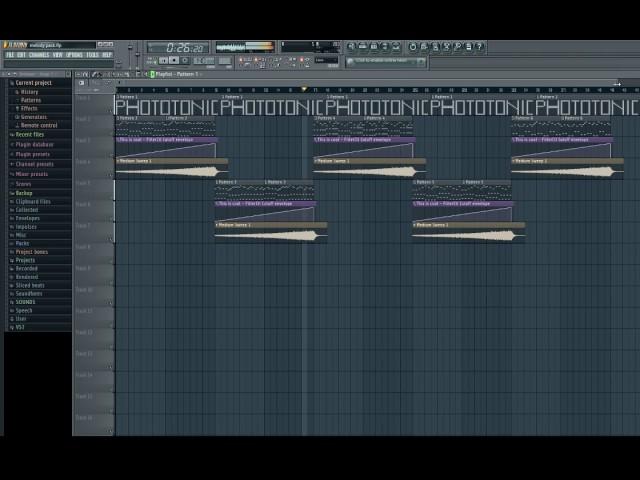Click the question mark help icon
The image size is (640, 480).
tap(480, 47)
